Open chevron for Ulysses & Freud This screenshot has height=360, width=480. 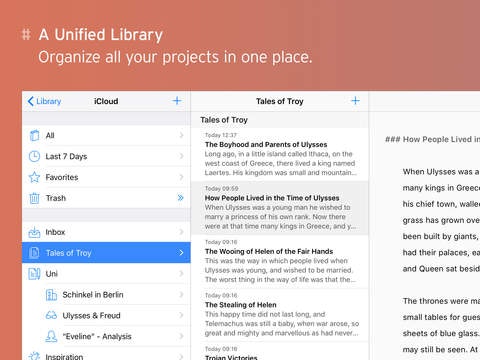(181, 315)
